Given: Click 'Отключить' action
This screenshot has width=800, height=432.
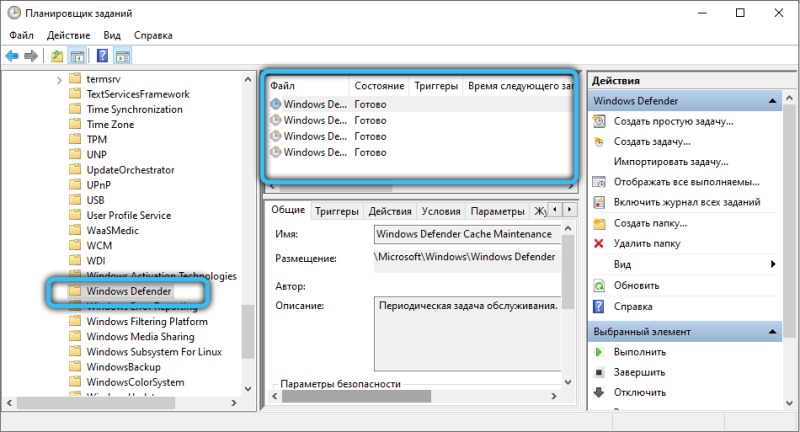Looking at the screenshot, I should click(640, 392).
